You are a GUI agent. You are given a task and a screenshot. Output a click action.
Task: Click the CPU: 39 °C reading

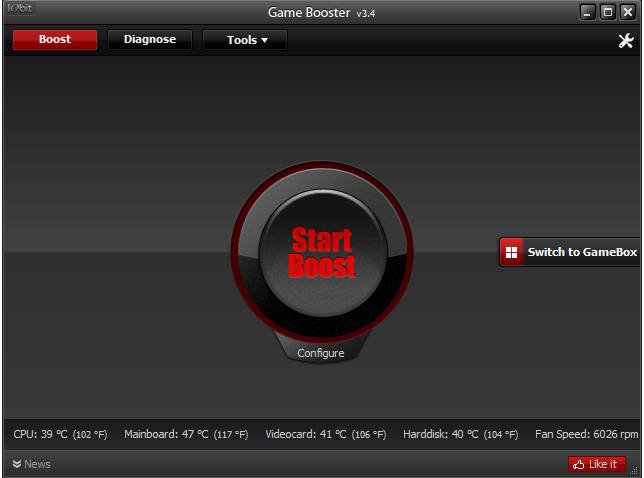60,434
